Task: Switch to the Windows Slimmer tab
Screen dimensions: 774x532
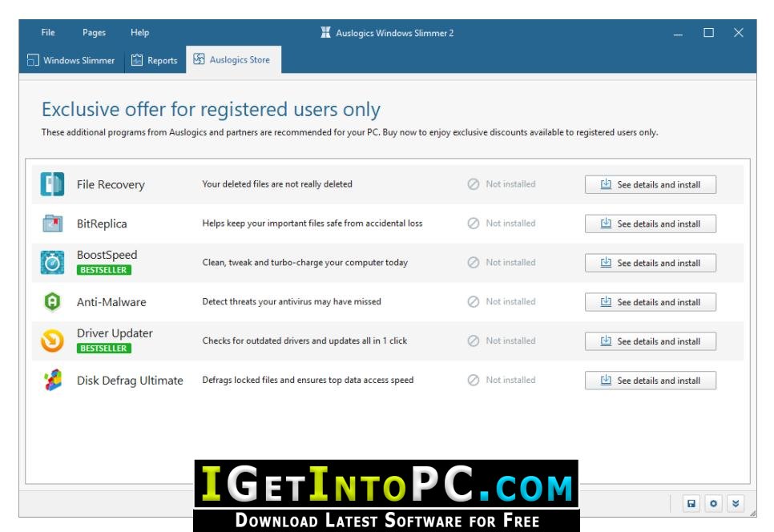Action: (71, 60)
